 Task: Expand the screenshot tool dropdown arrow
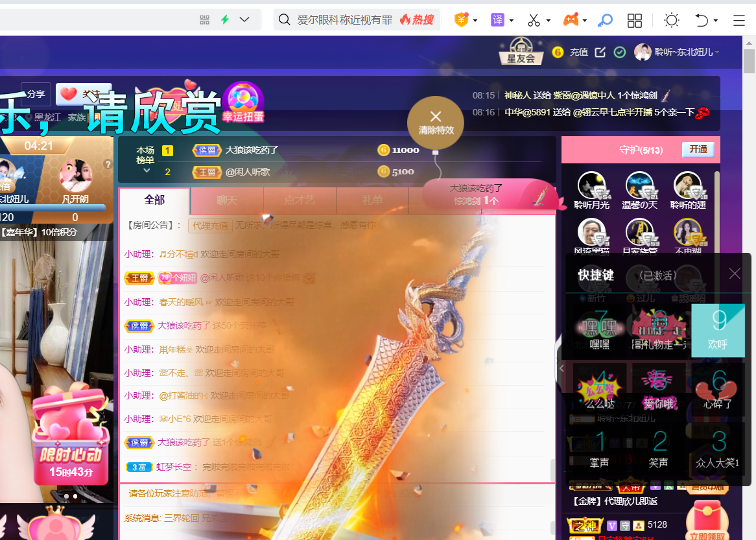pyautogui.click(x=548, y=20)
